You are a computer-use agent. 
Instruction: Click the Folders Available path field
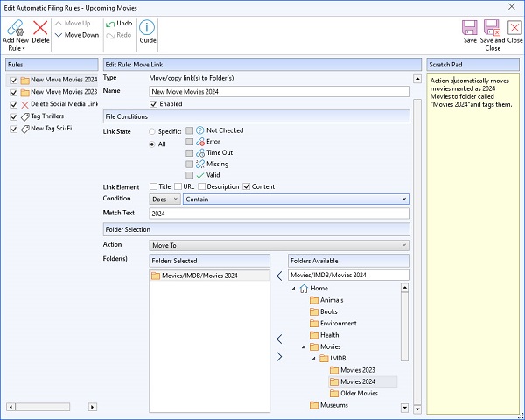point(348,275)
